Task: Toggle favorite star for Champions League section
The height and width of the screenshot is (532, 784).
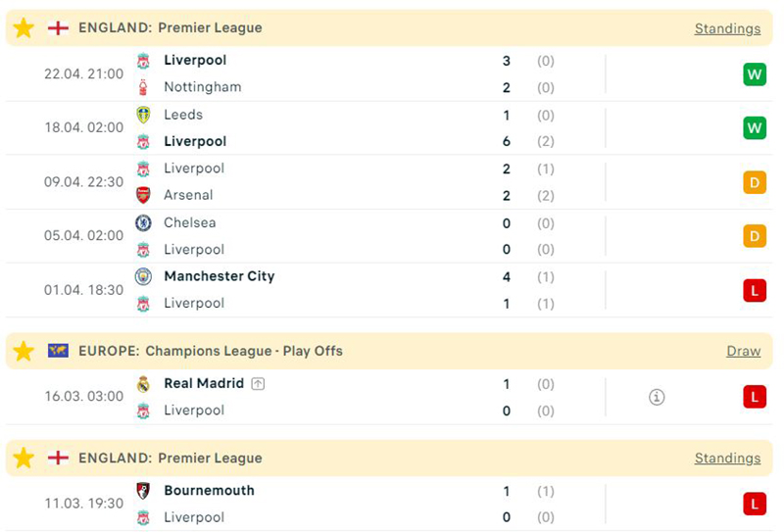Action: click(x=24, y=351)
